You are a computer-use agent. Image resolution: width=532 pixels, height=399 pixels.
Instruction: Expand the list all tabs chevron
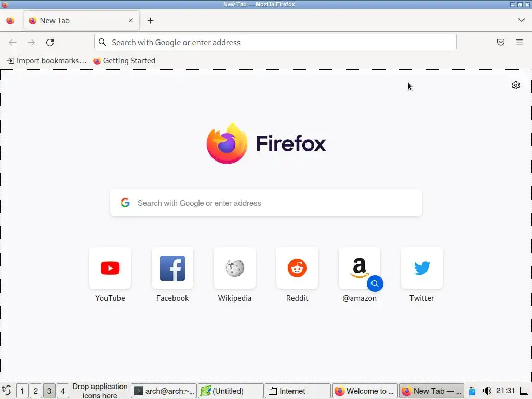pyautogui.click(x=522, y=20)
